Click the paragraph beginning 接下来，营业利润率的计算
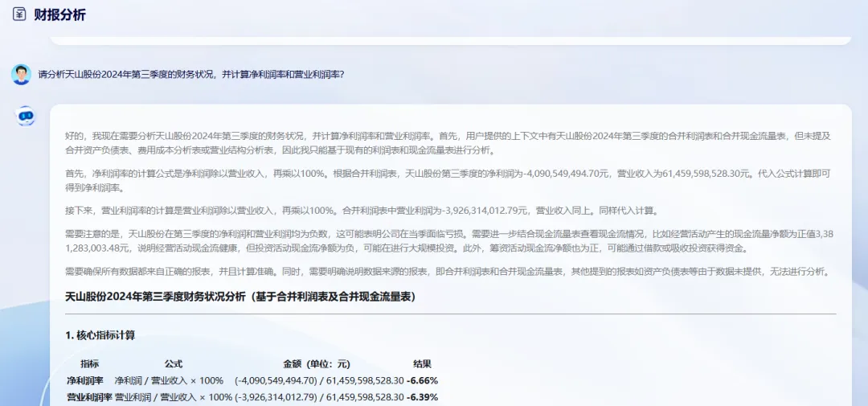This screenshot has width=868, height=406. [x=362, y=211]
